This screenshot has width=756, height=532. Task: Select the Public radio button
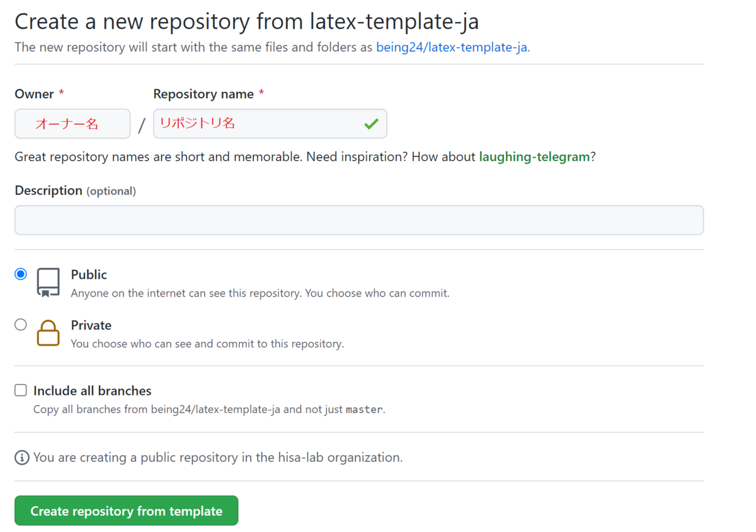click(21, 274)
